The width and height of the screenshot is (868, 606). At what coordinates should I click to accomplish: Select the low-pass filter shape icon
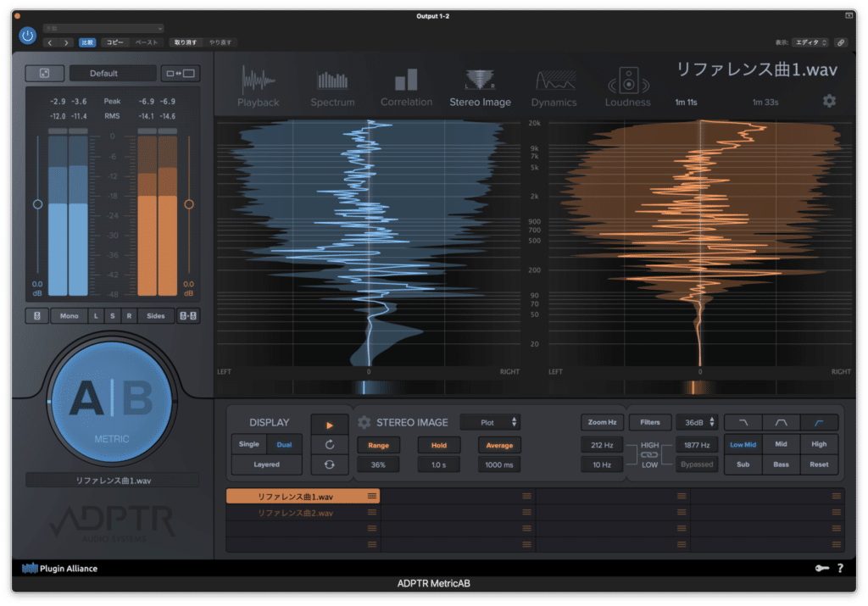(743, 422)
